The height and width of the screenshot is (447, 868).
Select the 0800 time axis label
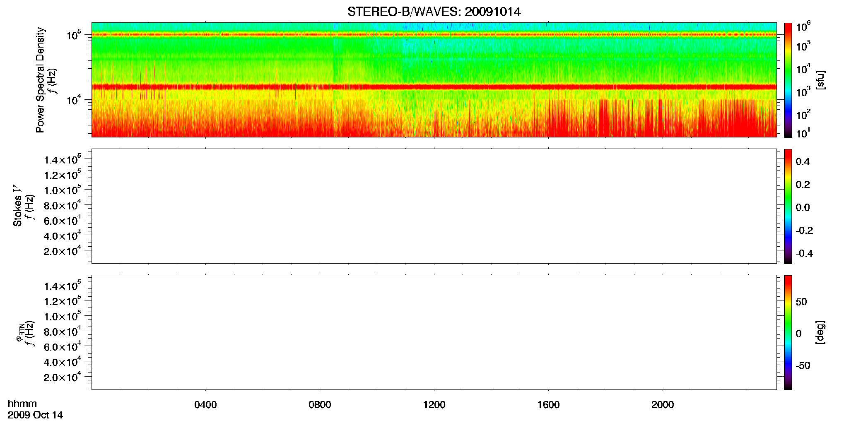click(320, 405)
